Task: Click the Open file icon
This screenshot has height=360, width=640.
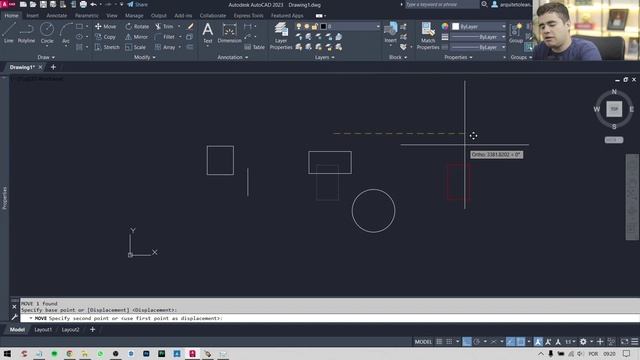Action: click(x=33, y=4)
